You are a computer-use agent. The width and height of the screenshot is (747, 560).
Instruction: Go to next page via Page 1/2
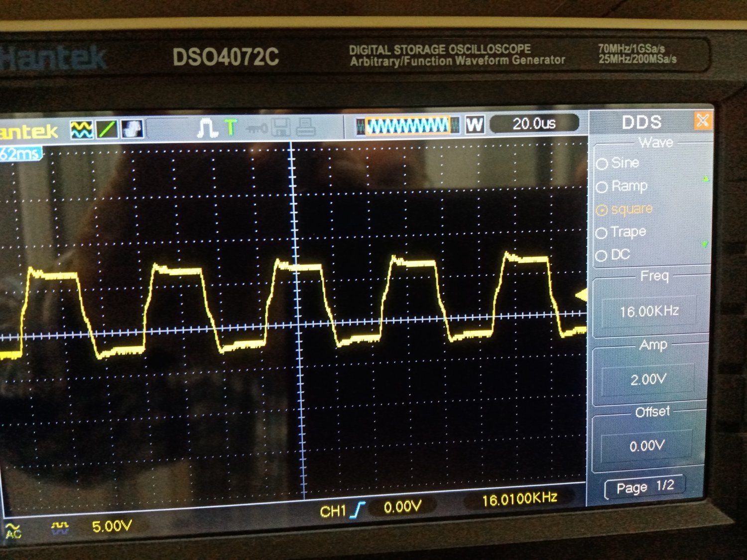[x=645, y=487]
